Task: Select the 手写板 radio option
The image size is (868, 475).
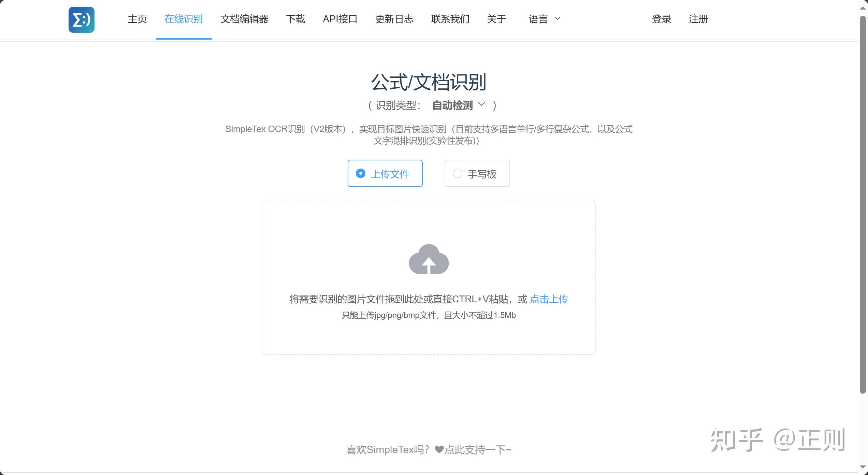Action: (x=477, y=173)
